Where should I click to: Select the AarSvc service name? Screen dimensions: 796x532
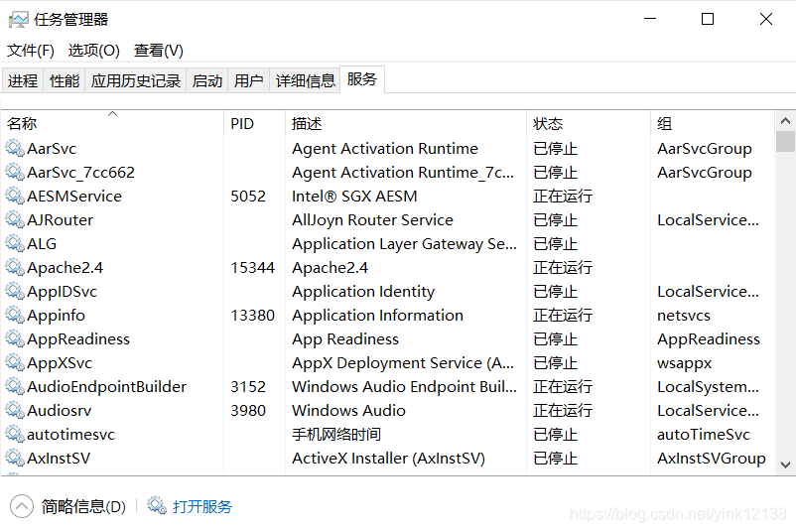click(x=52, y=149)
